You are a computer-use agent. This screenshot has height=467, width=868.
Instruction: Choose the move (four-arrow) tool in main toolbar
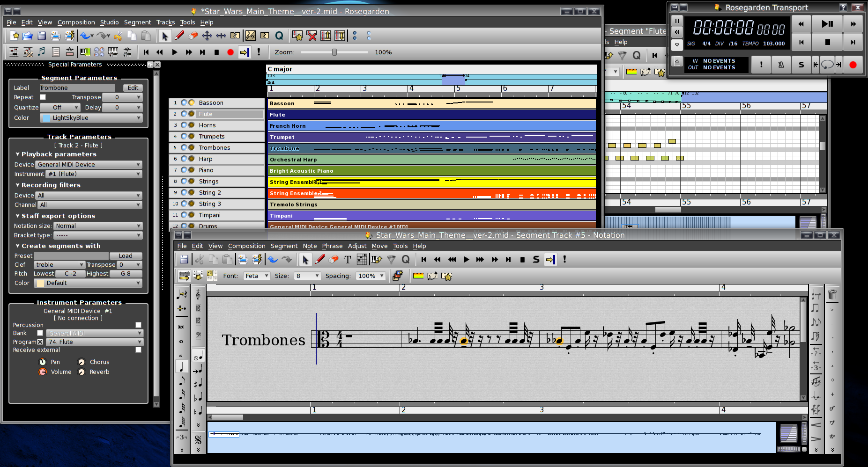click(207, 36)
